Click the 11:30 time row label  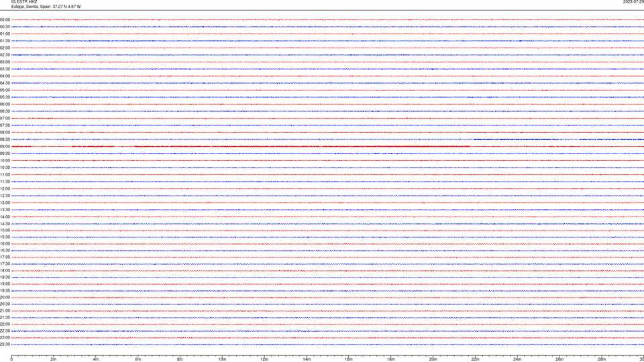point(5,182)
